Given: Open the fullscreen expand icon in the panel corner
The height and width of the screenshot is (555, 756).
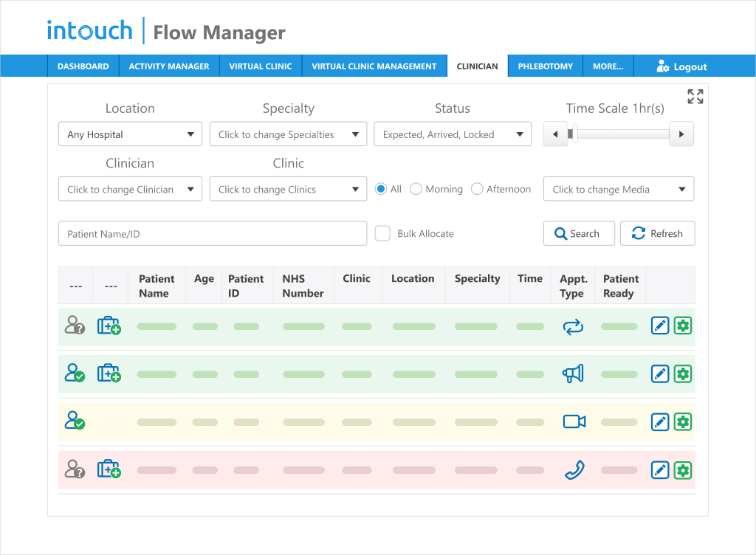Looking at the screenshot, I should click(695, 96).
